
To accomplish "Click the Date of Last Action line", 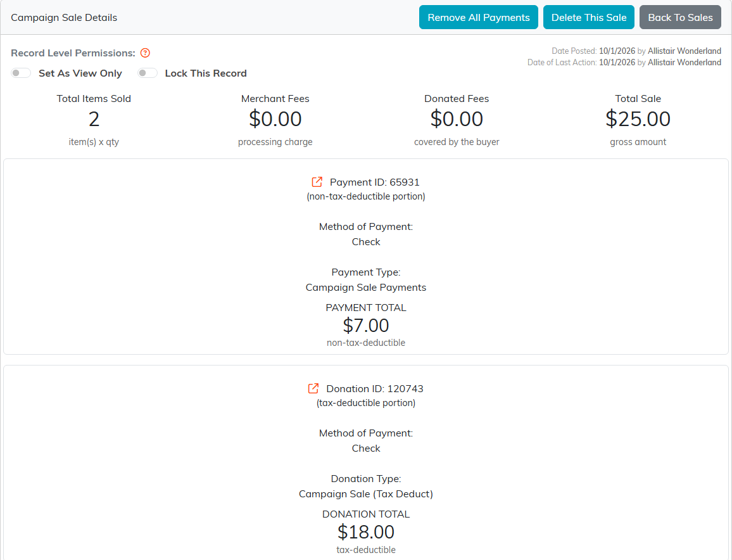I will pos(624,62).
